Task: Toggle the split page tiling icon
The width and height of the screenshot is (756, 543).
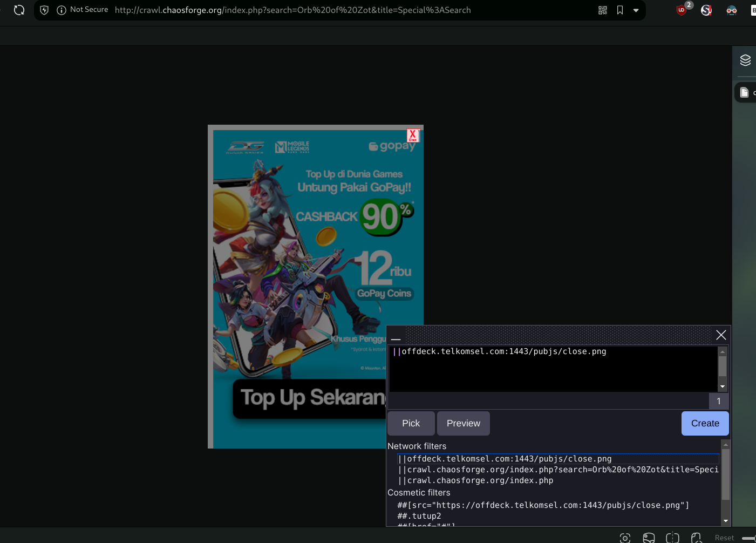Action: coord(672,538)
